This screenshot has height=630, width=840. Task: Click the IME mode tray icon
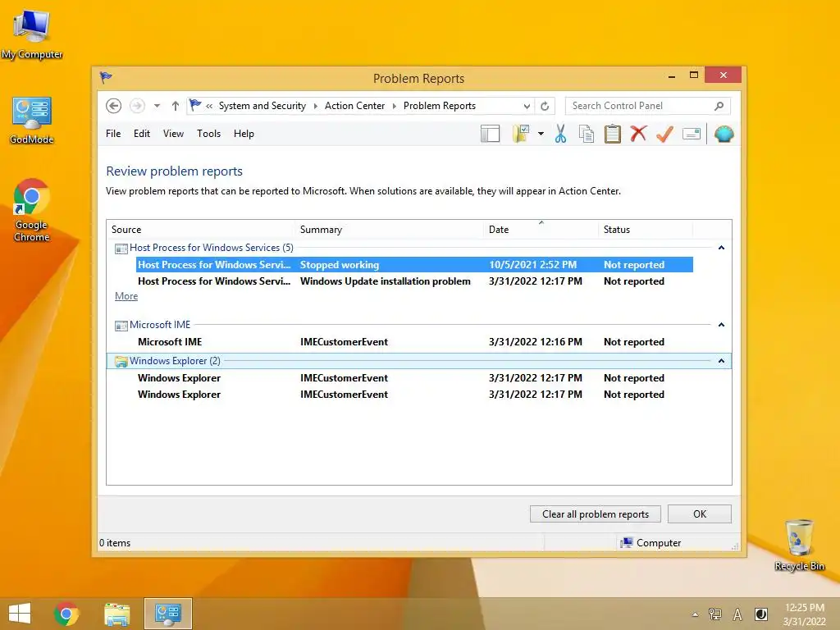(x=760, y=614)
